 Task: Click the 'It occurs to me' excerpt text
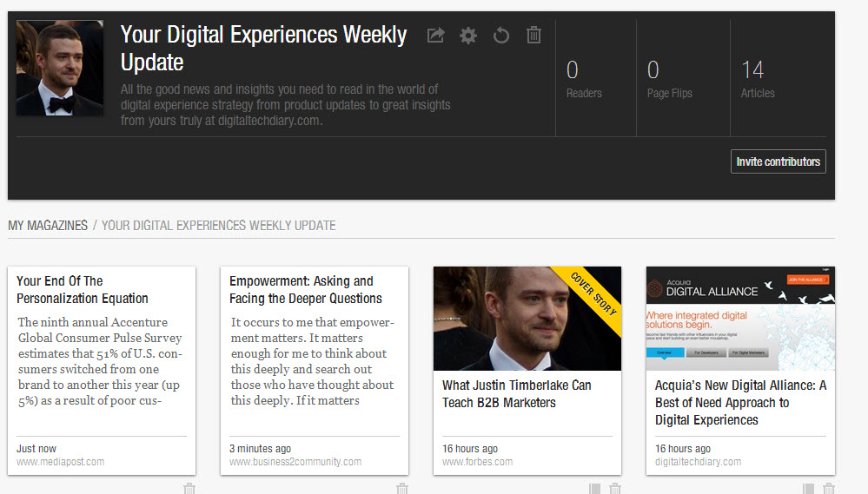pyautogui.click(x=313, y=361)
